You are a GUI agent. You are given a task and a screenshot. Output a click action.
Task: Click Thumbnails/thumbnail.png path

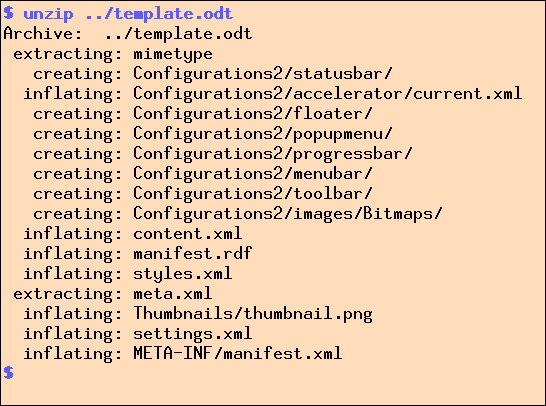click(253, 314)
